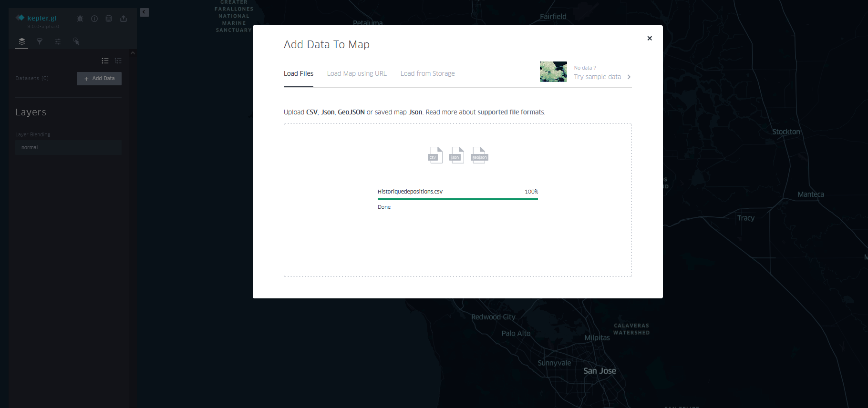Open the info documentation icon

[x=94, y=19]
